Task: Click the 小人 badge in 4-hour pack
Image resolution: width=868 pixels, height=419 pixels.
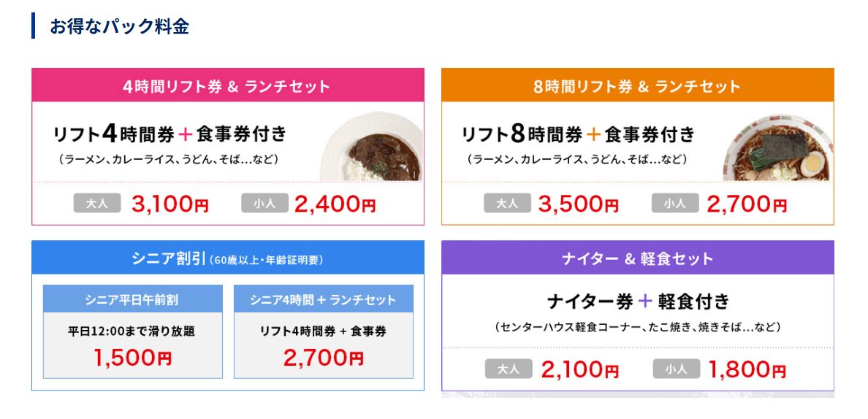Action: pos(264,204)
